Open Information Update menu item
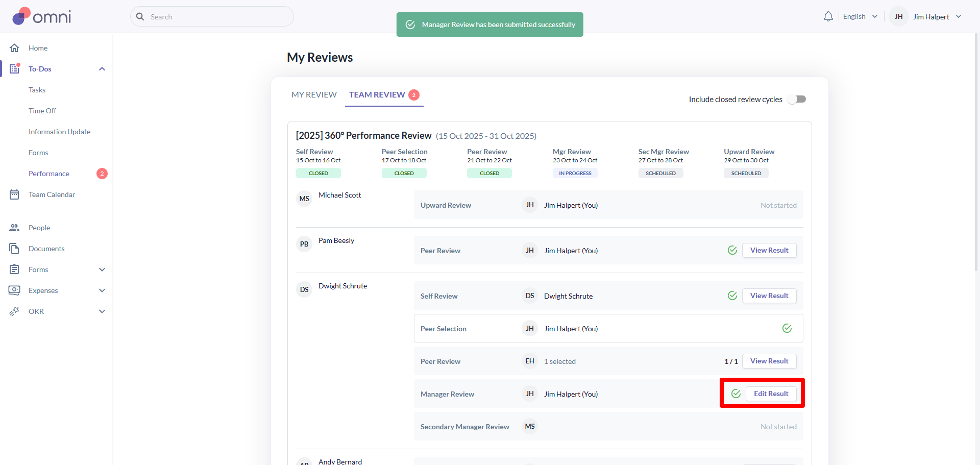 pyautogui.click(x=59, y=132)
